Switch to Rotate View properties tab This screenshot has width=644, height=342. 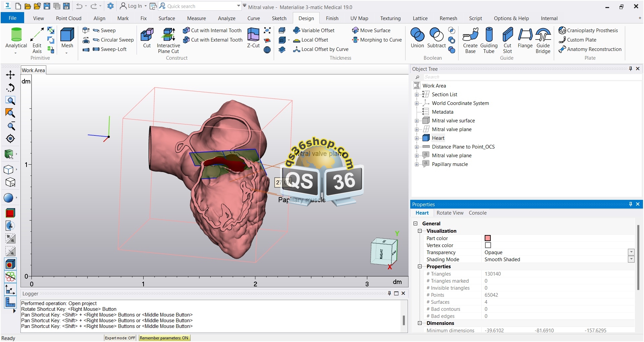[450, 213]
